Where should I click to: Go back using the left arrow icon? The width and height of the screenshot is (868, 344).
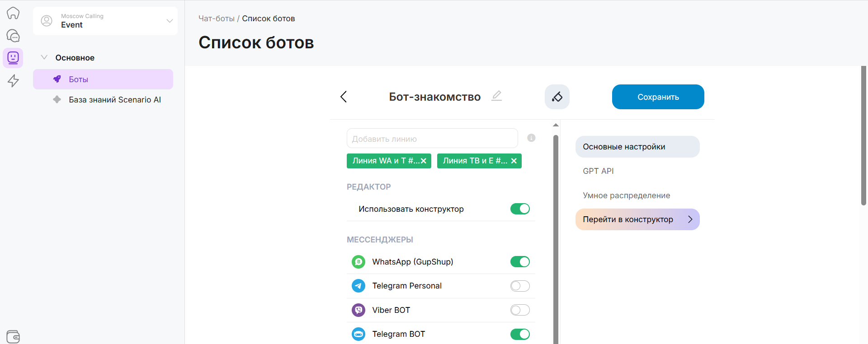tap(344, 97)
